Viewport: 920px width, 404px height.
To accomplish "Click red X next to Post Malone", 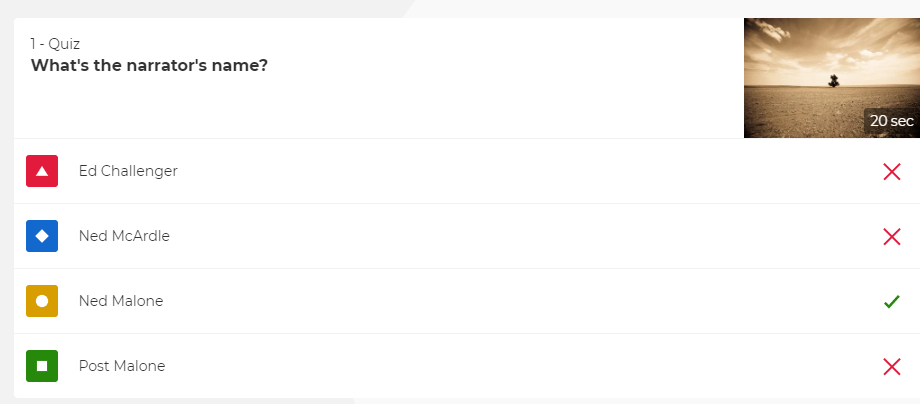I will [x=892, y=367].
